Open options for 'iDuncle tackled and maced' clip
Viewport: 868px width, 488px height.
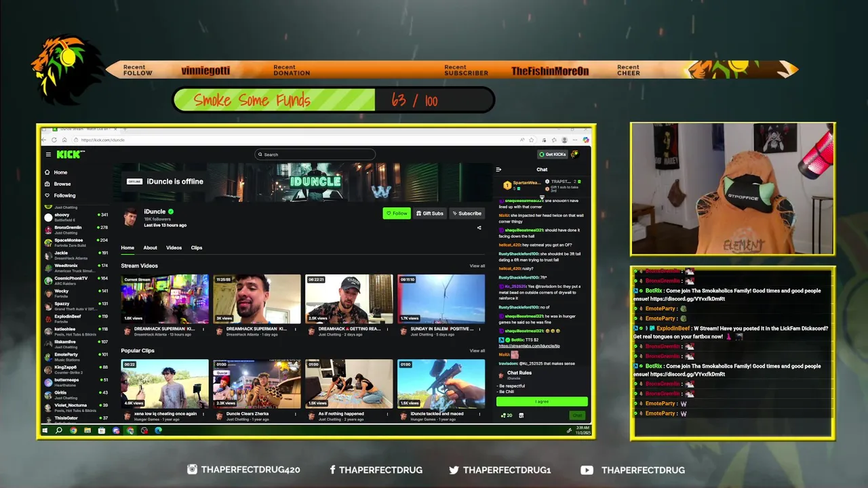[480, 414]
